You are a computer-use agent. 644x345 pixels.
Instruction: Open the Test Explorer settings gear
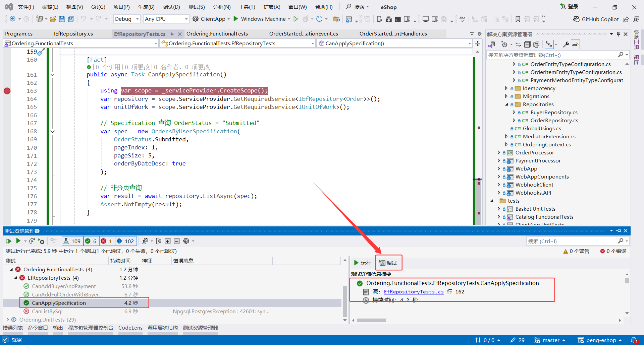(186, 241)
